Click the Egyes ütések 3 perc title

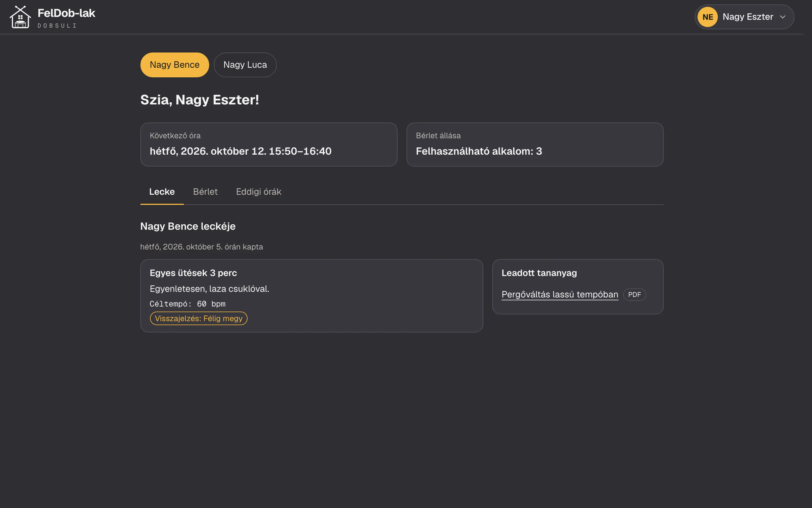(193, 273)
